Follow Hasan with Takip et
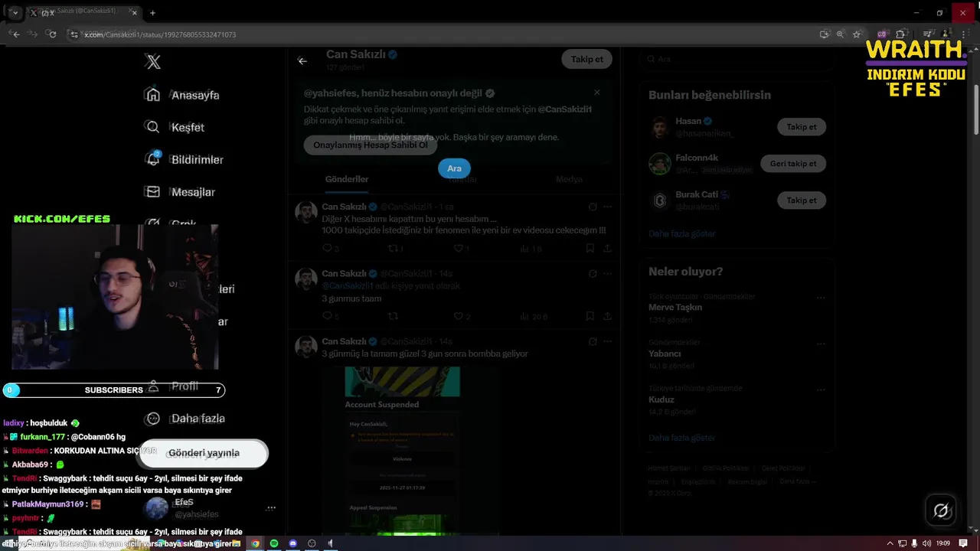Image resolution: width=980 pixels, height=551 pixels. pos(802,127)
